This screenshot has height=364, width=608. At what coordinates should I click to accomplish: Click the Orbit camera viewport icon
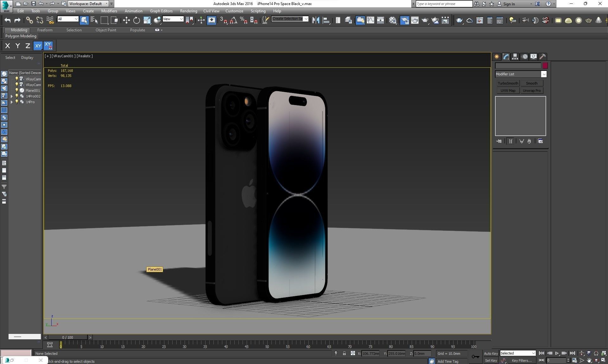tap(596, 360)
